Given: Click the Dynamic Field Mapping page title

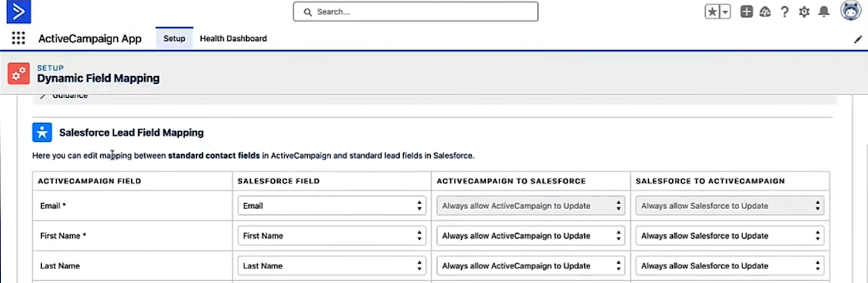Looking at the screenshot, I should [98, 79].
